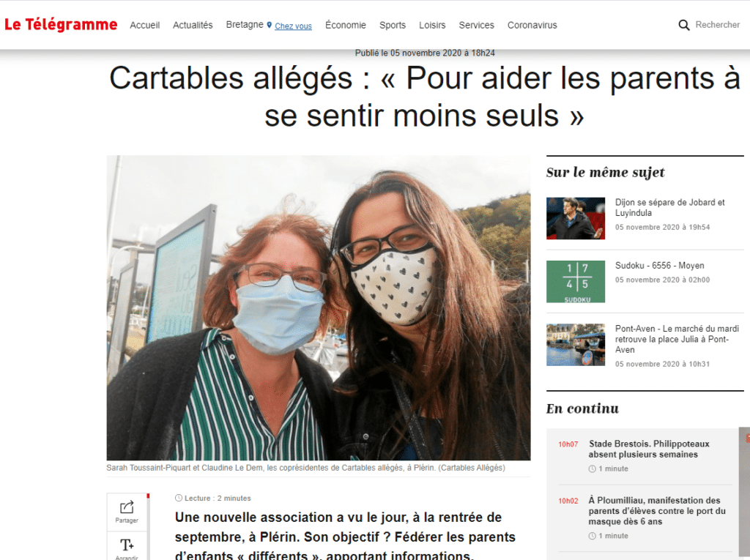
Task: Read Dijon se sépare de Jobard article
Action: pyautogui.click(x=669, y=208)
